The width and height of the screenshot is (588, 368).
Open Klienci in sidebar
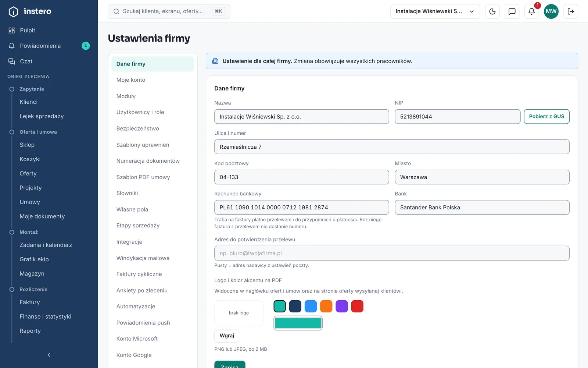tap(29, 102)
